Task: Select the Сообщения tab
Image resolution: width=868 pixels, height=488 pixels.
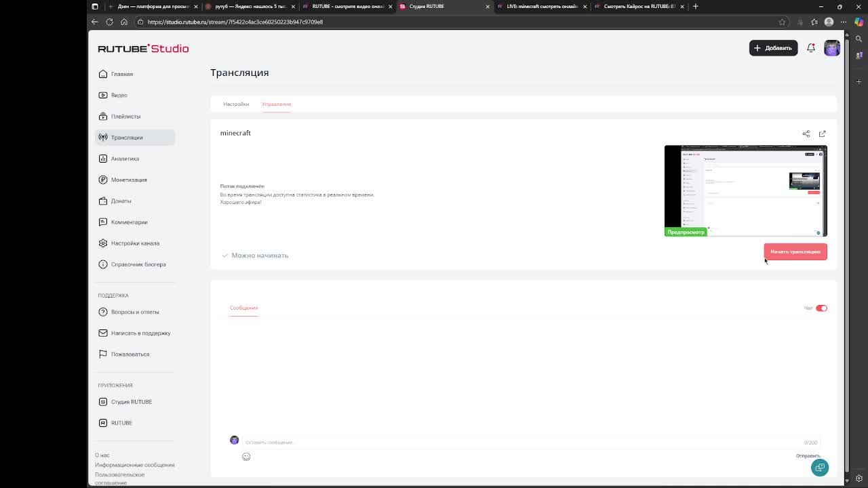Action: [x=243, y=308]
